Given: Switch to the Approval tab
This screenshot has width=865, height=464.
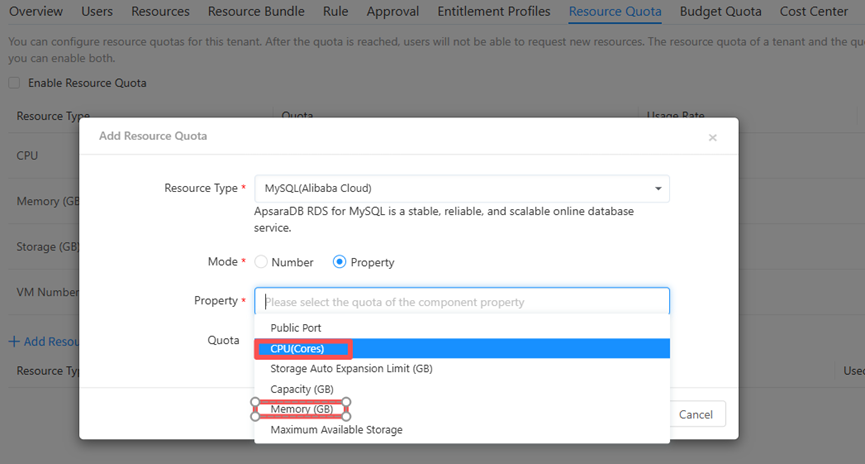Looking at the screenshot, I should tap(393, 12).
